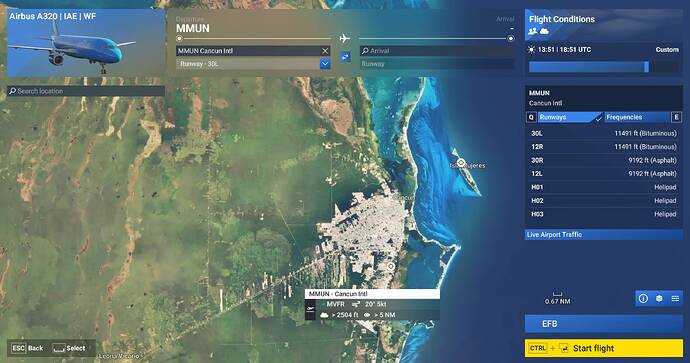The image size is (690, 363).
Task: Go back with the ESC Back button
Action: coord(27,348)
